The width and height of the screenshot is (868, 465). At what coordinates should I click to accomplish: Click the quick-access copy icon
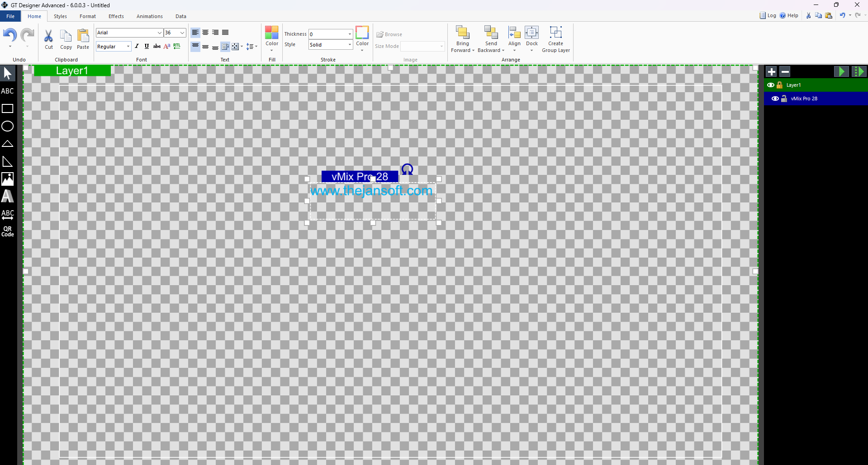(x=819, y=15)
